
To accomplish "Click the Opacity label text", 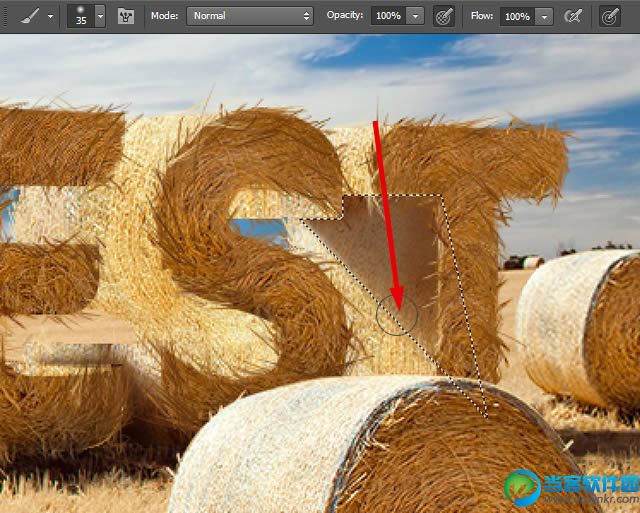I will [344, 15].
